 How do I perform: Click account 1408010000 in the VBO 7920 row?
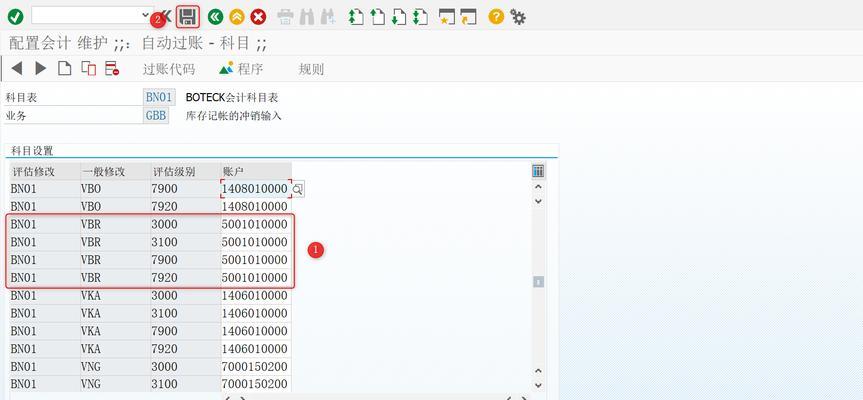pyautogui.click(x=256, y=207)
